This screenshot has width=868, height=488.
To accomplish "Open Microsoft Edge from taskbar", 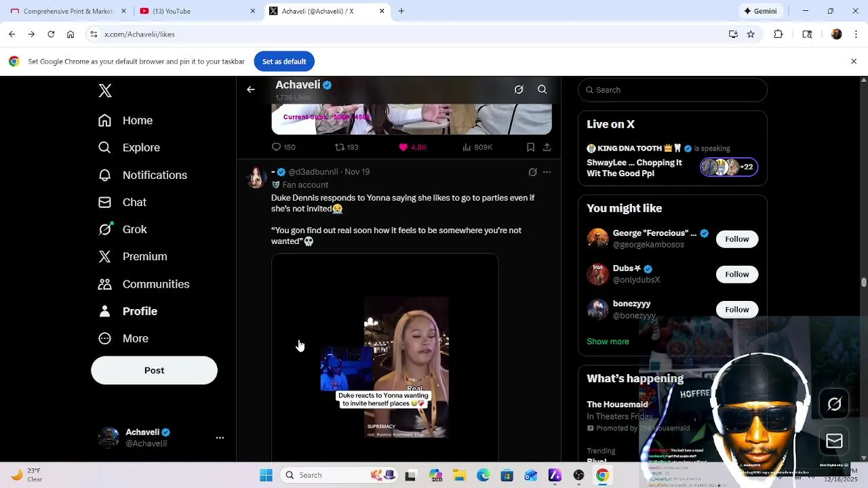I will point(483,476).
